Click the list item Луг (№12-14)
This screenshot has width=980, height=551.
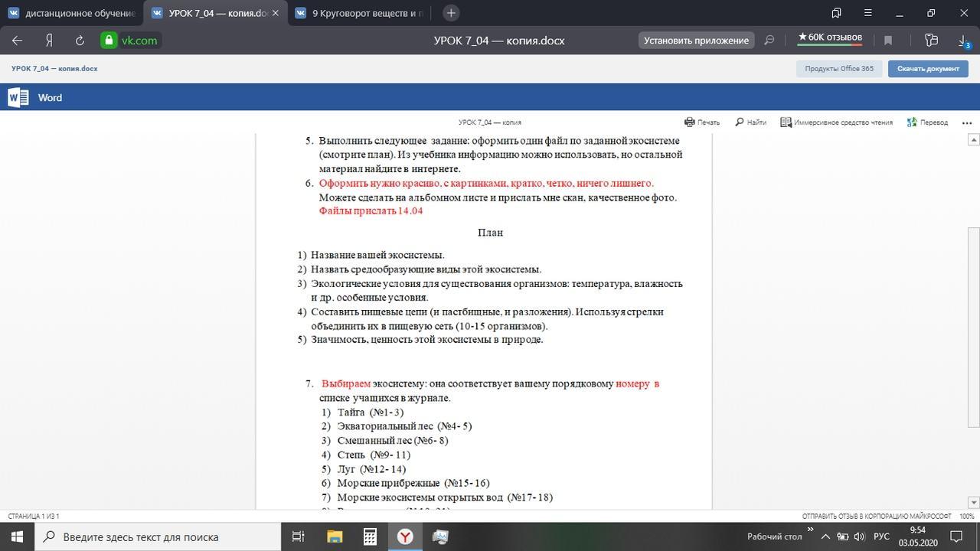[371, 469]
